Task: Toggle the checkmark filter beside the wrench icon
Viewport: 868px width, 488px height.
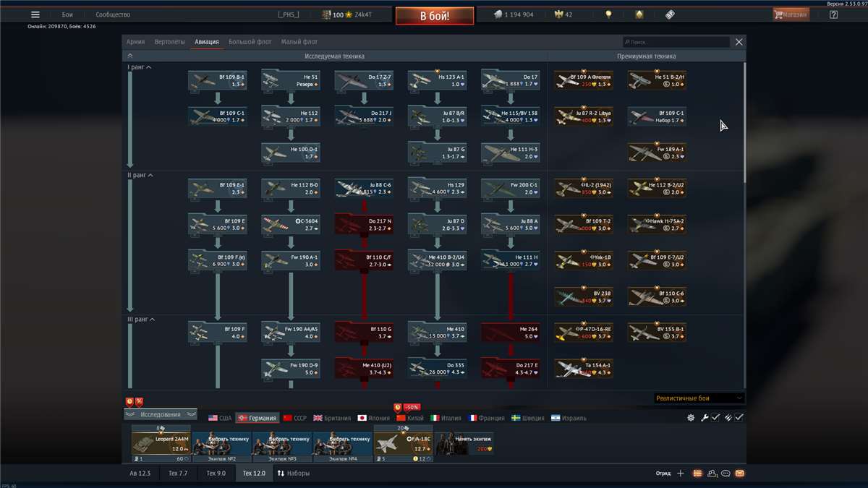Action: pyautogui.click(x=715, y=417)
